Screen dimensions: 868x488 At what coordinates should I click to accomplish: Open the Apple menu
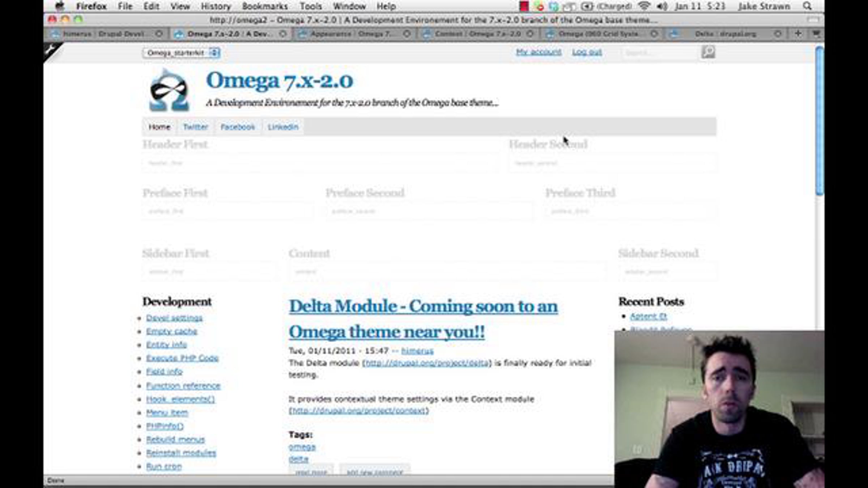click(60, 6)
